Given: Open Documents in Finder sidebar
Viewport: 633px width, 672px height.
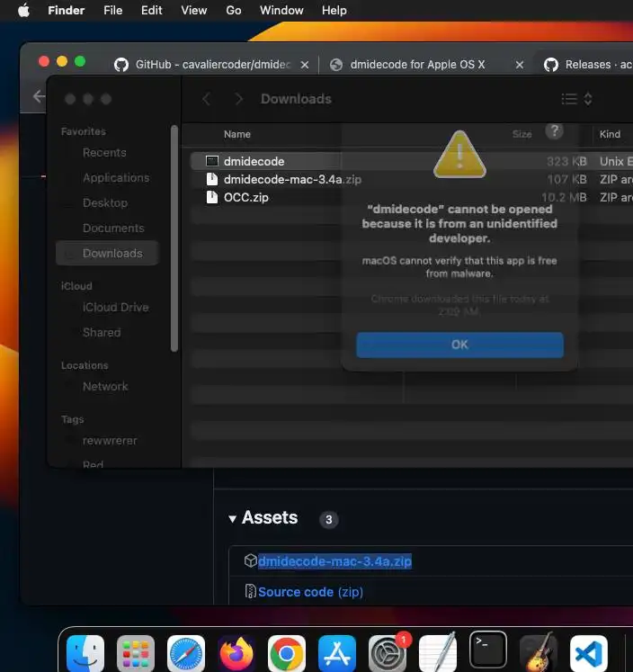Looking at the screenshot, I should (x=113, y=228).
